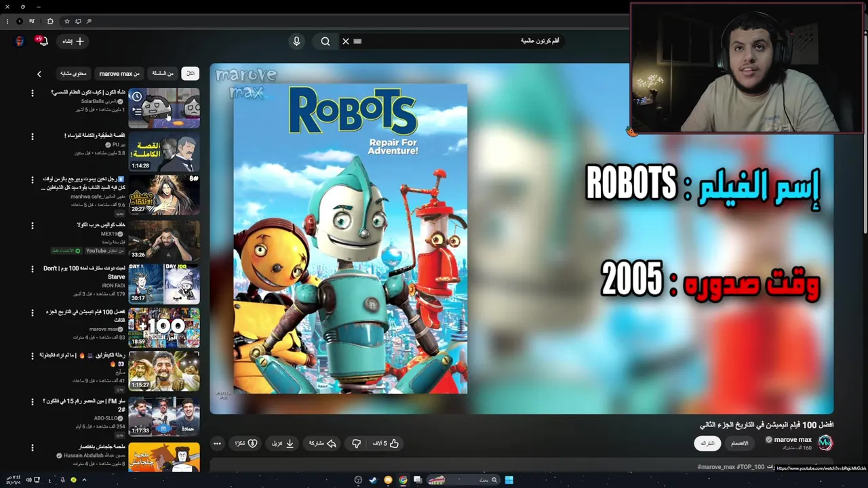This screenshot has width=868, height=488.
Task: Open options for 100 films part three
Action: [32, 312]
